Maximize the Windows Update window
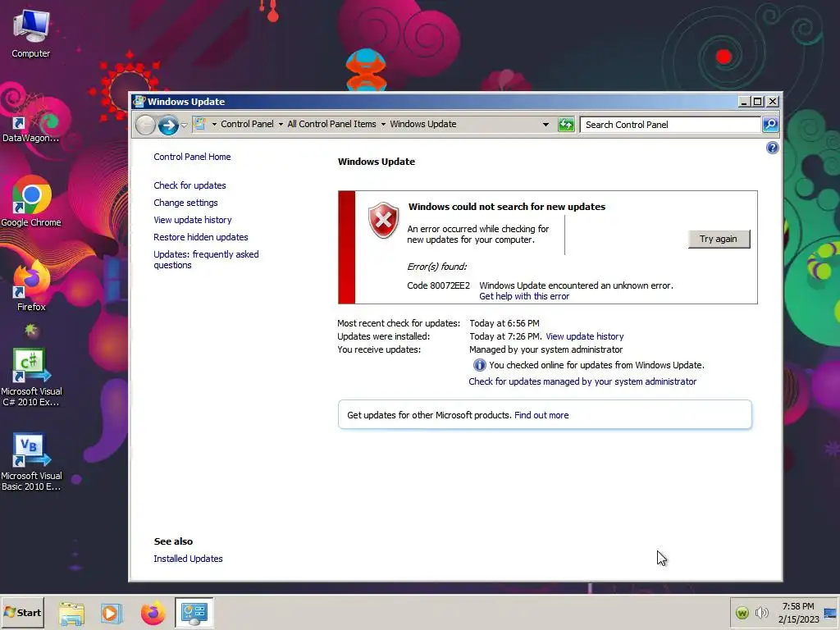This screenshot has width=840, height=630. coord(757,101)
